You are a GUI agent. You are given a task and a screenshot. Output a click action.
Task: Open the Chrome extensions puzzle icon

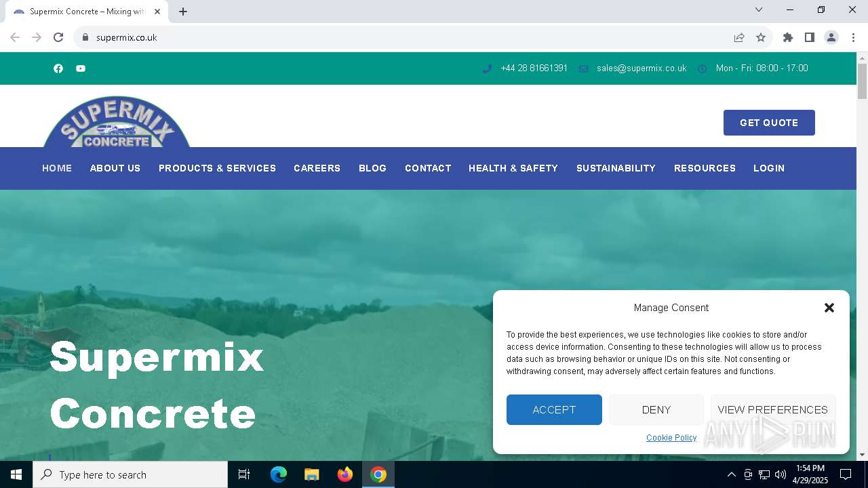click(788, 37)
